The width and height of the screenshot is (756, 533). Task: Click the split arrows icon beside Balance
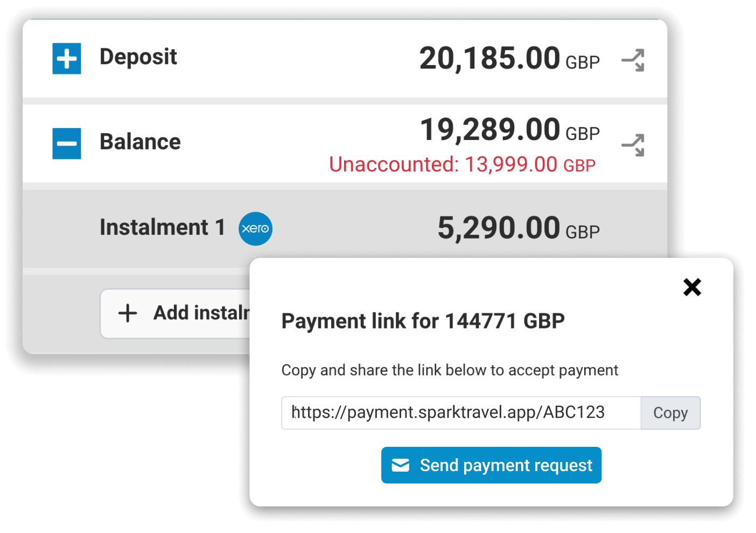coord(633,145)
